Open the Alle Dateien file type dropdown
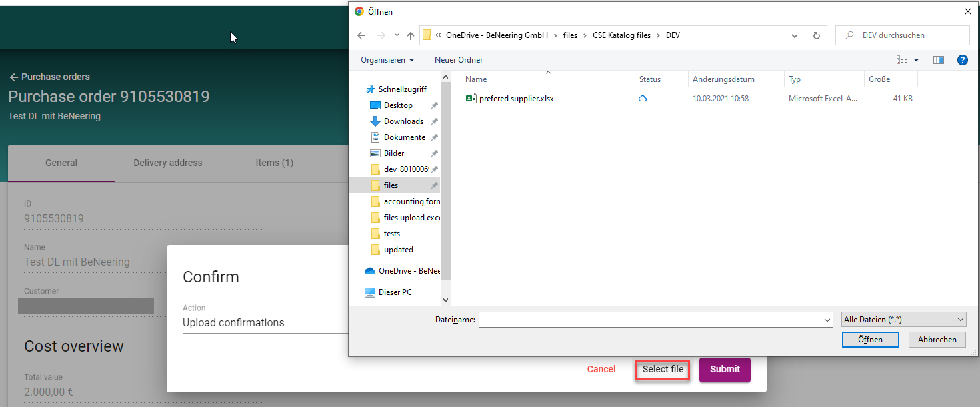Image resolution: width=980 pixels, height=407 pixels. [903, 320]
